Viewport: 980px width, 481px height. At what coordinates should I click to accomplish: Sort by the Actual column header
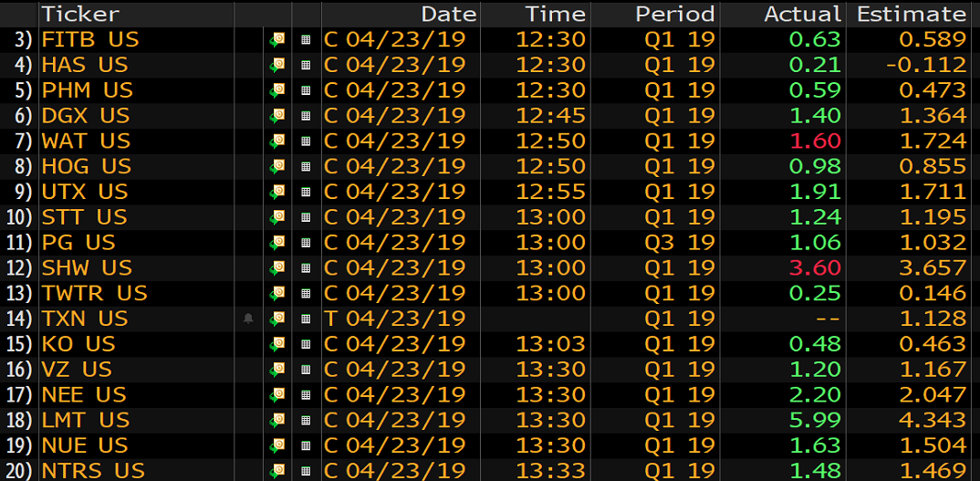click(x=802, y=14)
